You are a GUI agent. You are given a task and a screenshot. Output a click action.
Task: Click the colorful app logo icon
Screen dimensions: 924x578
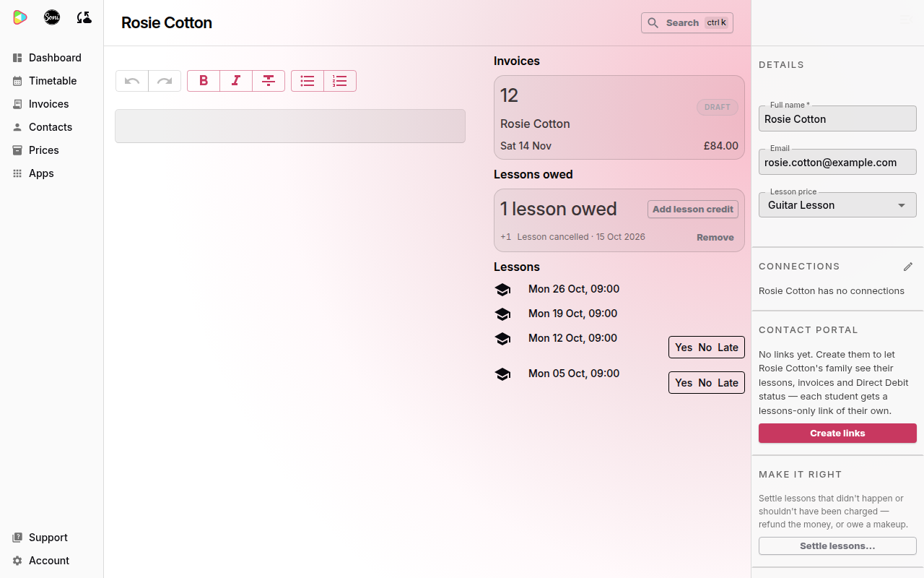click(x=20, y=17)
